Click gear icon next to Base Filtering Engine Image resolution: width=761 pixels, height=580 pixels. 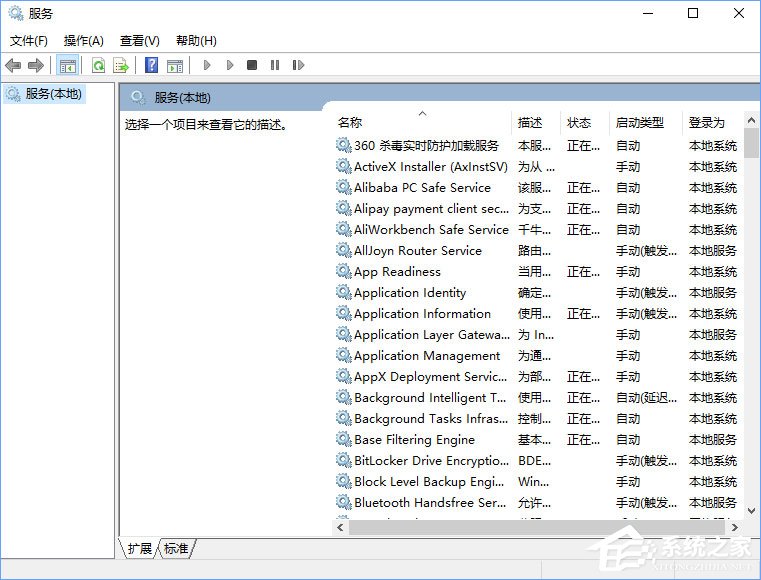(344, 439)
